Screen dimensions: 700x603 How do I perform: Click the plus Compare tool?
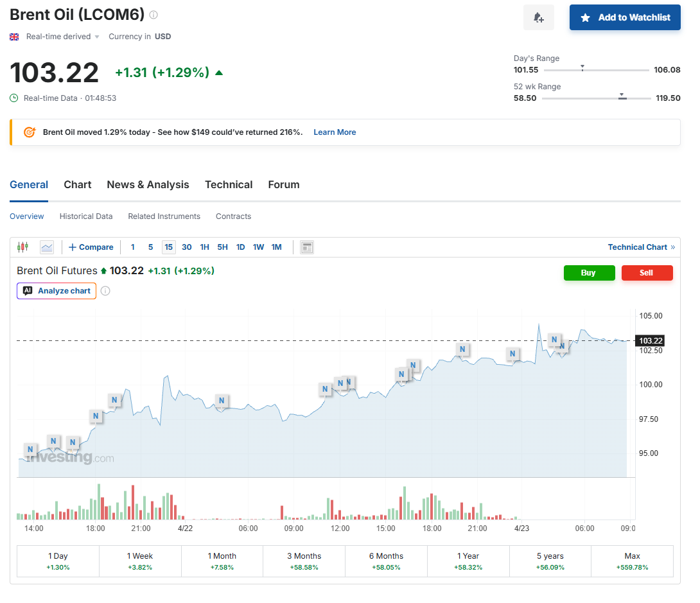pos(91,247)
